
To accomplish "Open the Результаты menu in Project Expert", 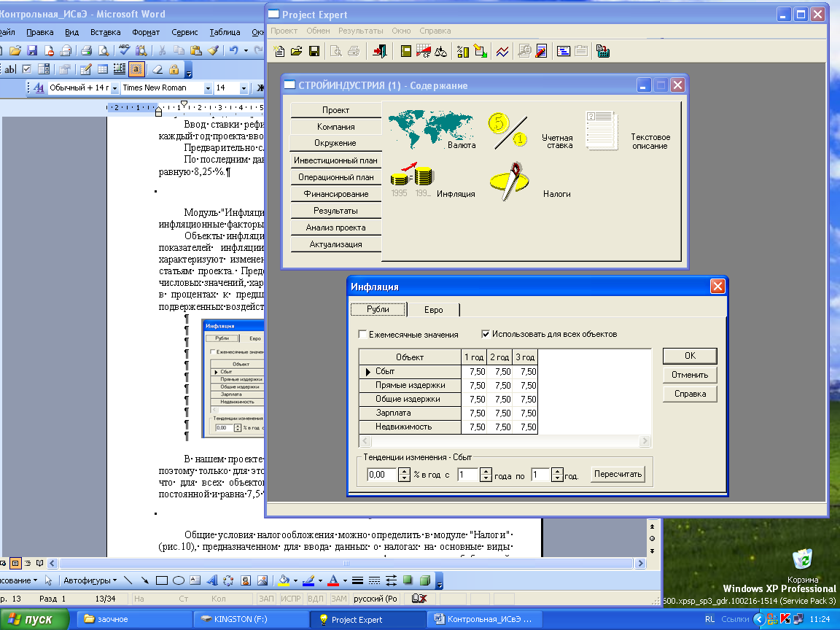I will pyautogui.click(x=360, y=31).
